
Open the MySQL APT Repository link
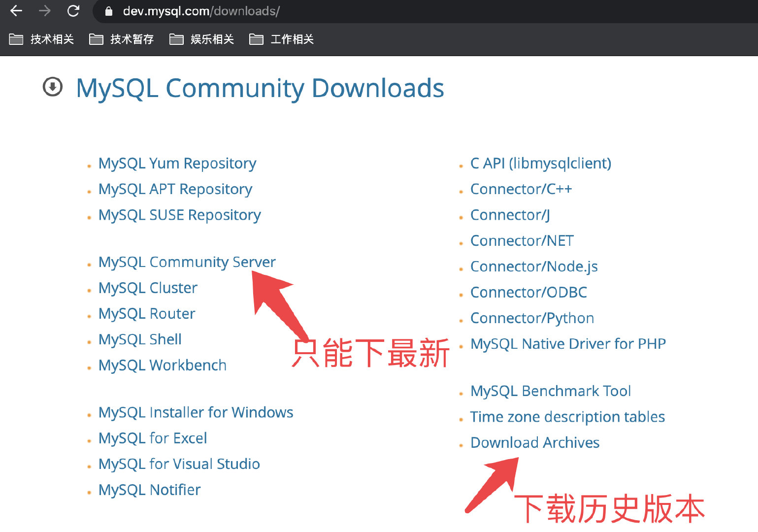175,189
